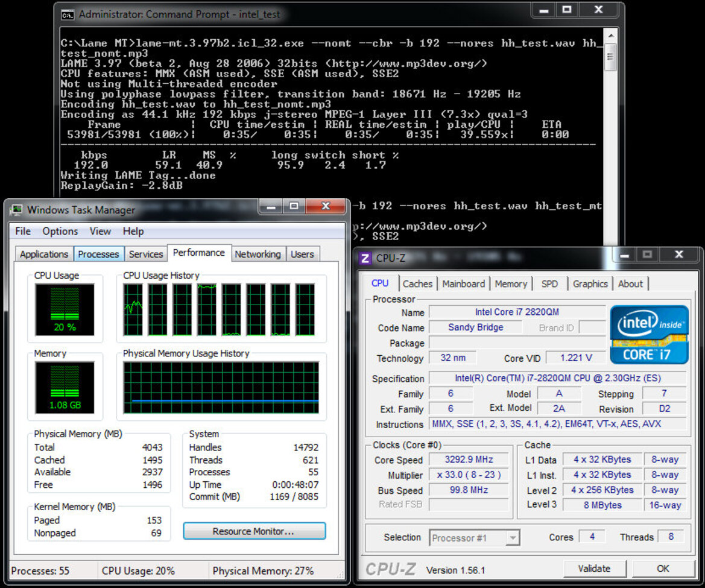Image resolution: width=705 pixels, height=588 pixels.
Task: Click the Level 2 4 x 256 KBytes value
Action: click(602, 490)
